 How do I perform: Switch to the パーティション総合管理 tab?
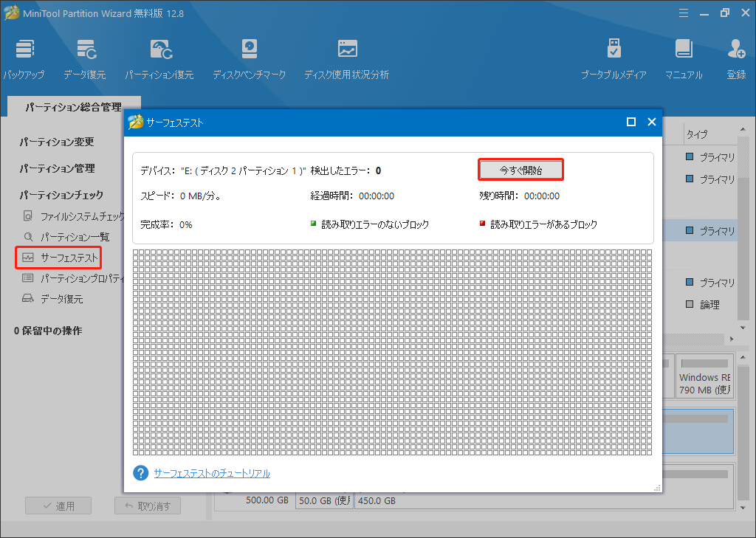73,106
